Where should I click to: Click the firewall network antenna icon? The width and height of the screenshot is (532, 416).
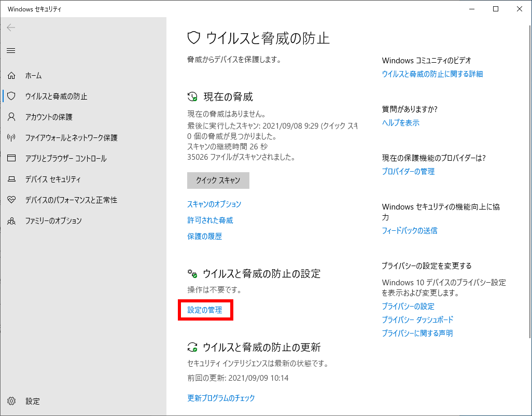pos(11,137)
